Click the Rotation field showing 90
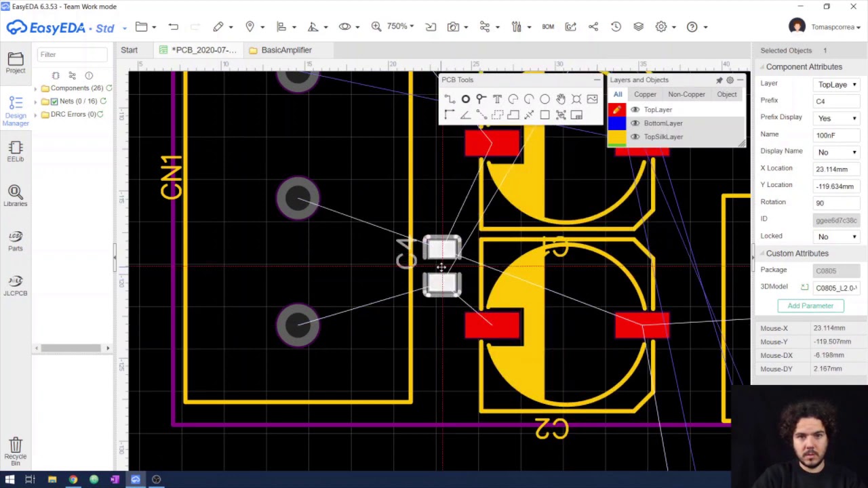The image size is (868, 488). tap(836, 203)
